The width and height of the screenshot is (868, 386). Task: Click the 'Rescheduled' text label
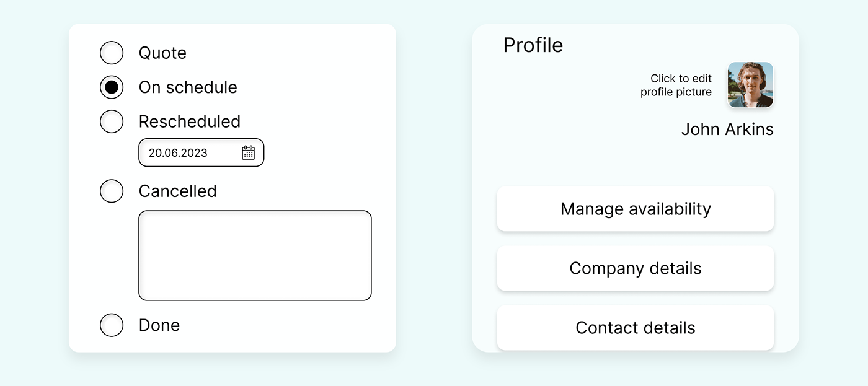point(190,121)
